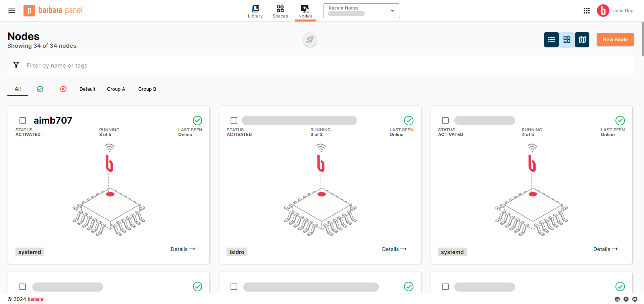Open the LinkedIn link in the footer

coord(617,299)
